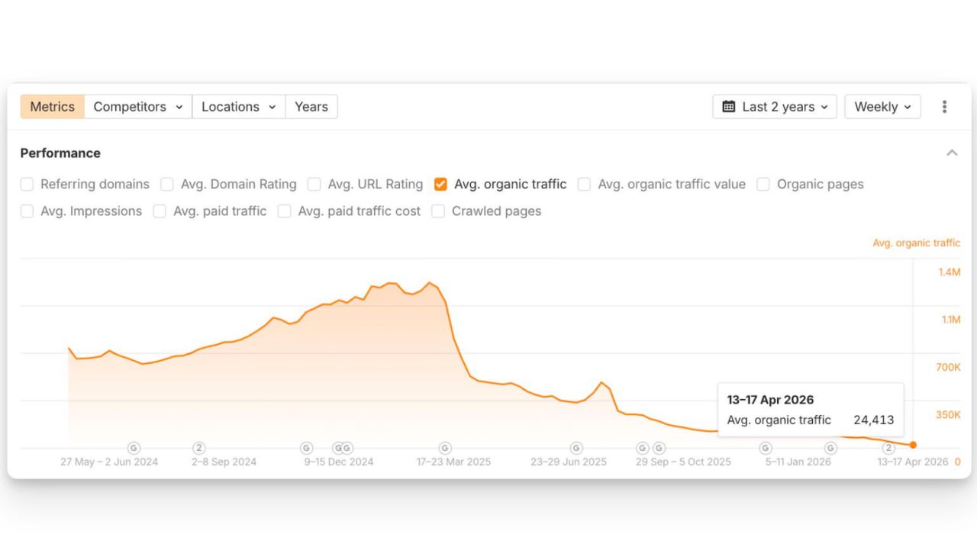The width and height of the screenshot is (977, 560).
Task: Click the '2' updates marker above 13–17 Apr 2026
Action: point(888,448)
